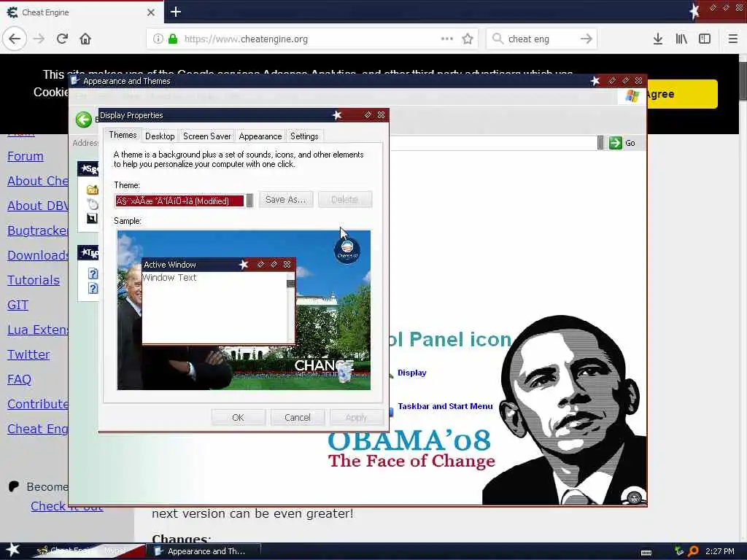Switch to the Desktop tab

(160, 136)
